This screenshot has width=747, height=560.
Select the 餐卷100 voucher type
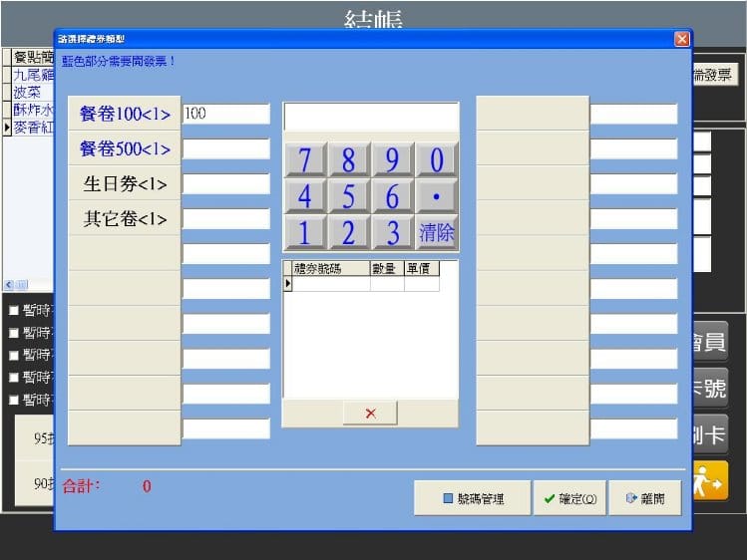coord(125,114)
